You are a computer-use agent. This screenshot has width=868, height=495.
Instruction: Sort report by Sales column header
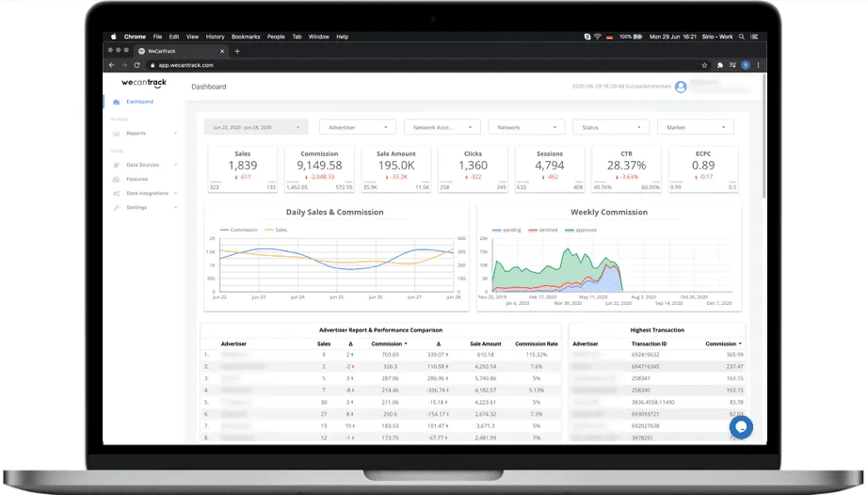324,343
